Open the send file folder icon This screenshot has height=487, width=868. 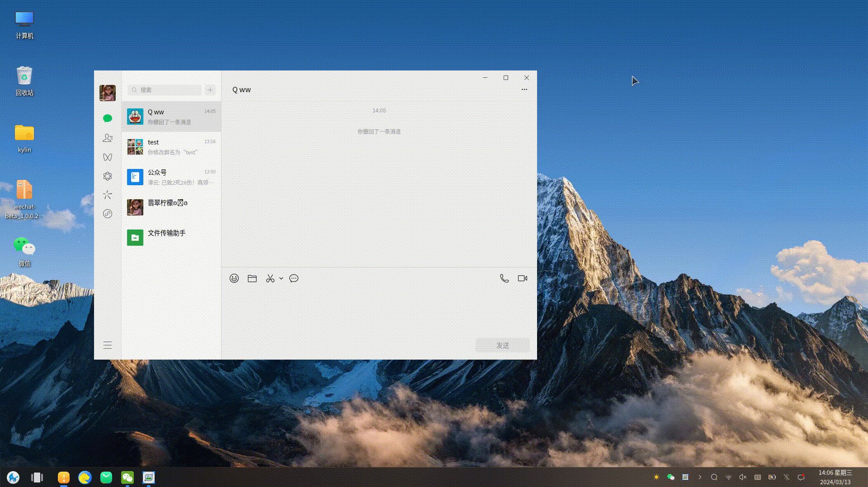(x=252, y=278)
